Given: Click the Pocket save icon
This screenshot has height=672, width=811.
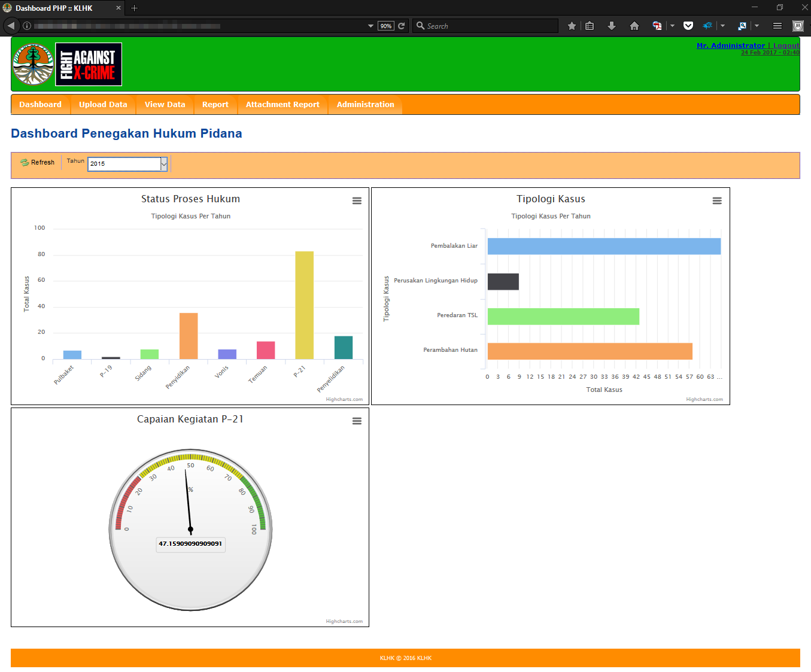Looking at the screenshot, I should click(688, 26).
